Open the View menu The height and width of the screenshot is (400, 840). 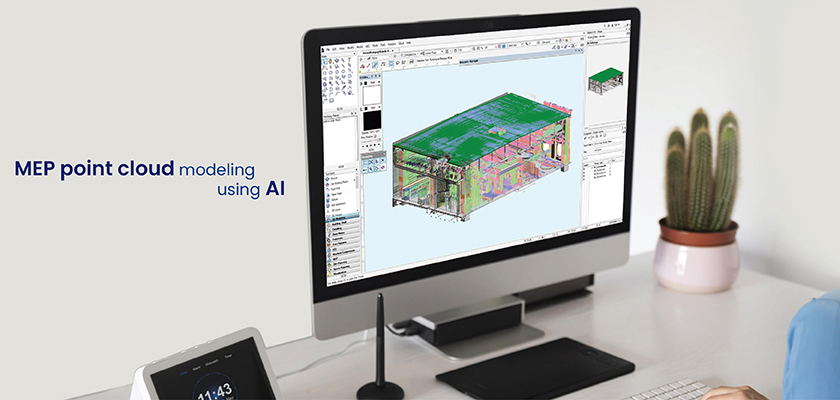tap(342, 48)
